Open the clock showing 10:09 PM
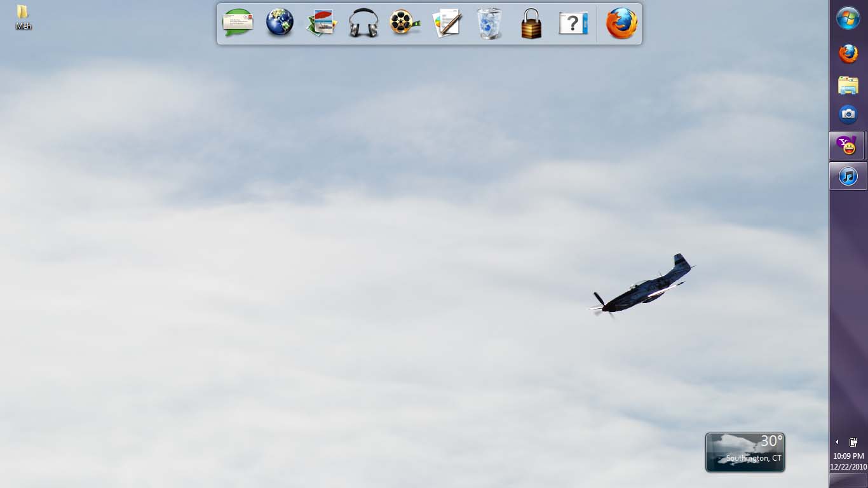 pos(848,461)
